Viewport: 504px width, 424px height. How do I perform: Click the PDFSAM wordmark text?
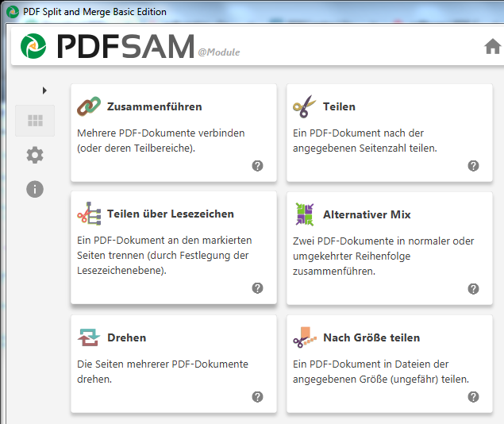pos(125,46)
